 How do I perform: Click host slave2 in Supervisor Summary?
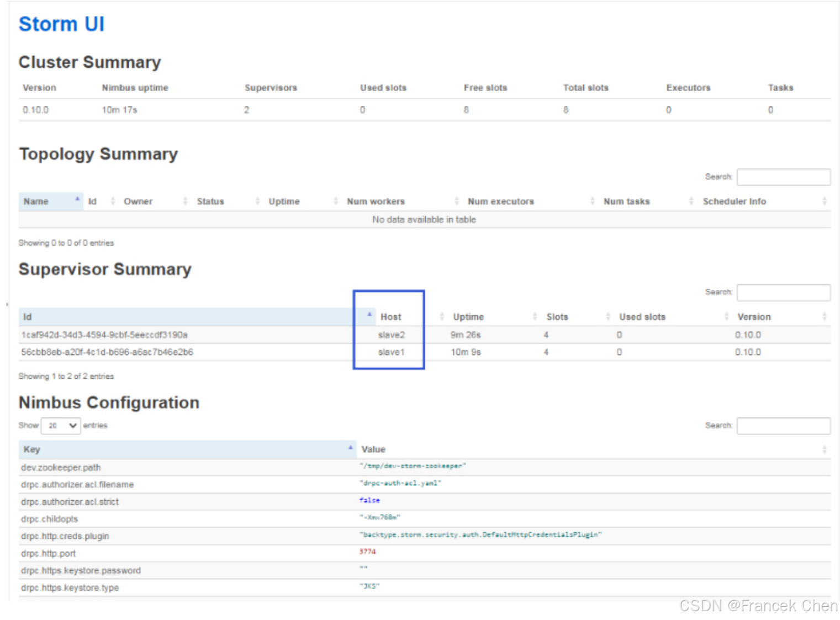[392, 335]
